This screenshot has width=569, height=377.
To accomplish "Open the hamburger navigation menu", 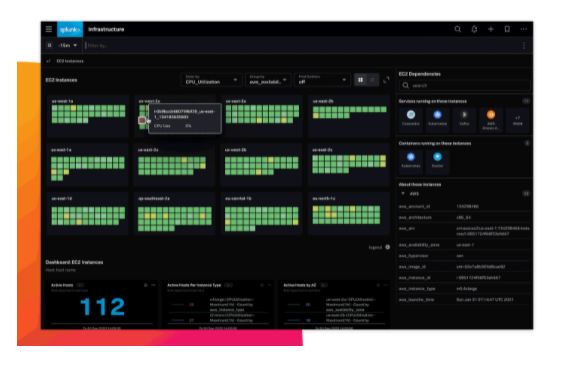I will click(x=49, y=29).
